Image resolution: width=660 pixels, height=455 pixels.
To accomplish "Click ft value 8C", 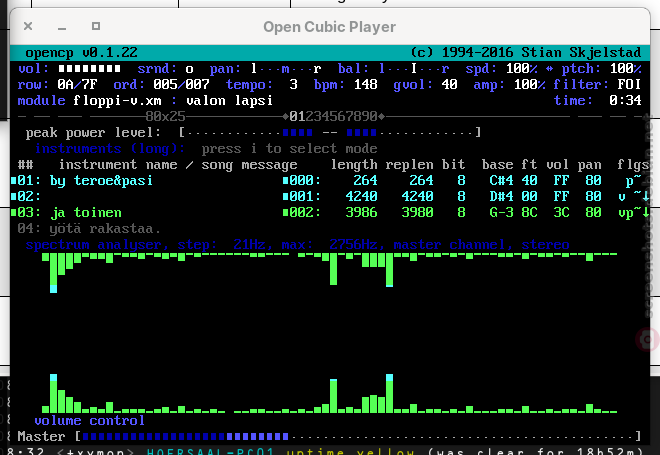I will coord(529,212).
